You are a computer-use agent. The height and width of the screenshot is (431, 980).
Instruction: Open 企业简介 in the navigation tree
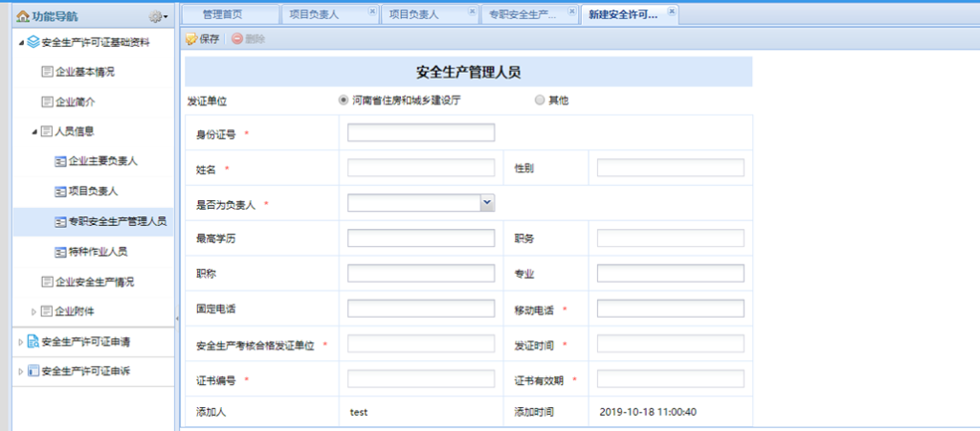(75, 102)
